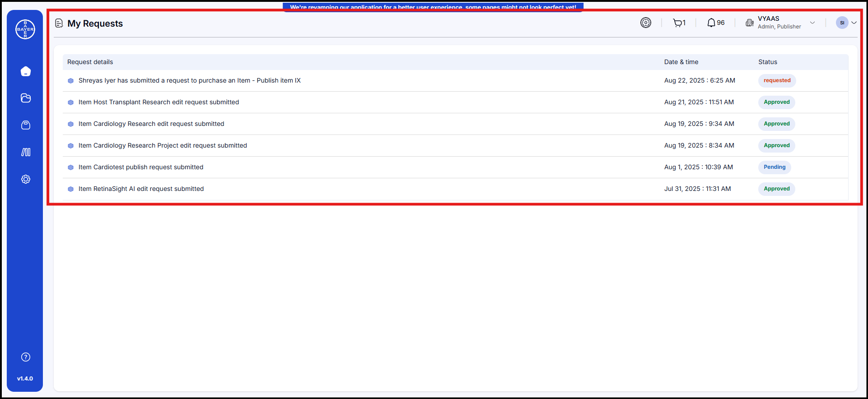Open Item Cardiology Research edit request row
868x399 pixels.
[455, 124]
